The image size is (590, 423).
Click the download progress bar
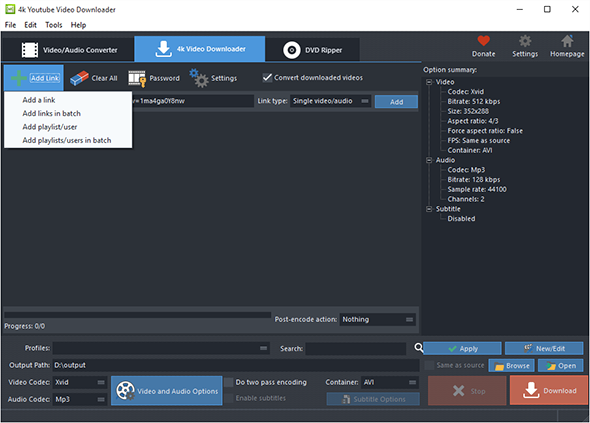(x=137, y=315)
